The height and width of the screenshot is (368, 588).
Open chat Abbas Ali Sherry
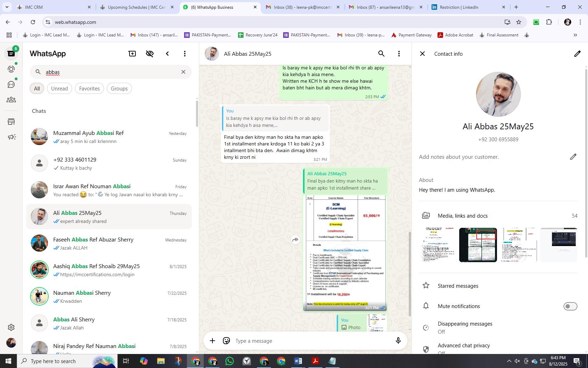(x=109, y=323)
